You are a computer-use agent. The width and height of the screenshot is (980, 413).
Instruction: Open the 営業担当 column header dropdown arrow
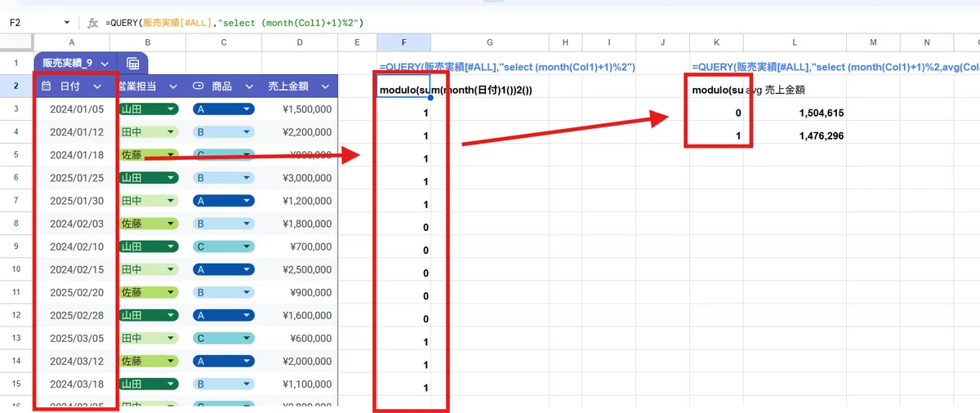point(173,86)
